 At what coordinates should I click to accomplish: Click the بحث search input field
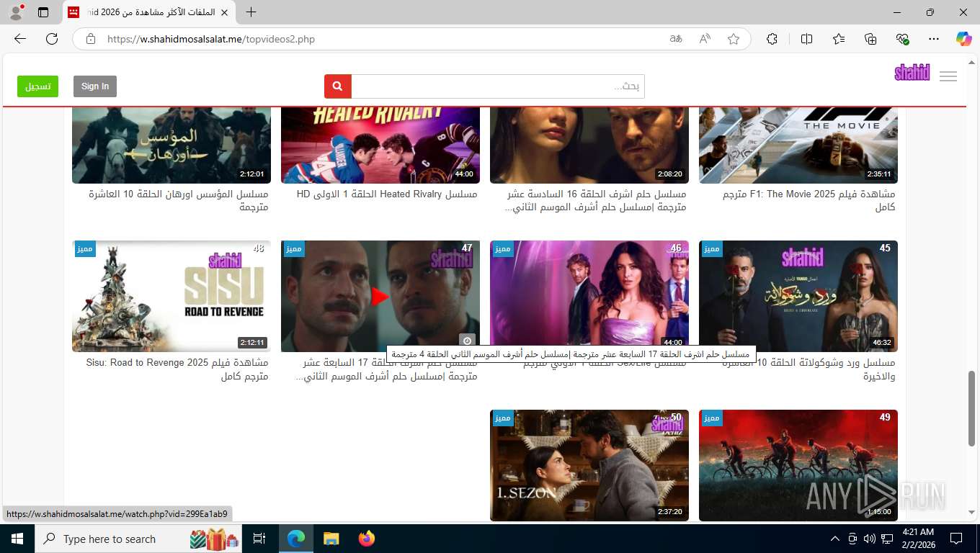click(x=498, y=86)
